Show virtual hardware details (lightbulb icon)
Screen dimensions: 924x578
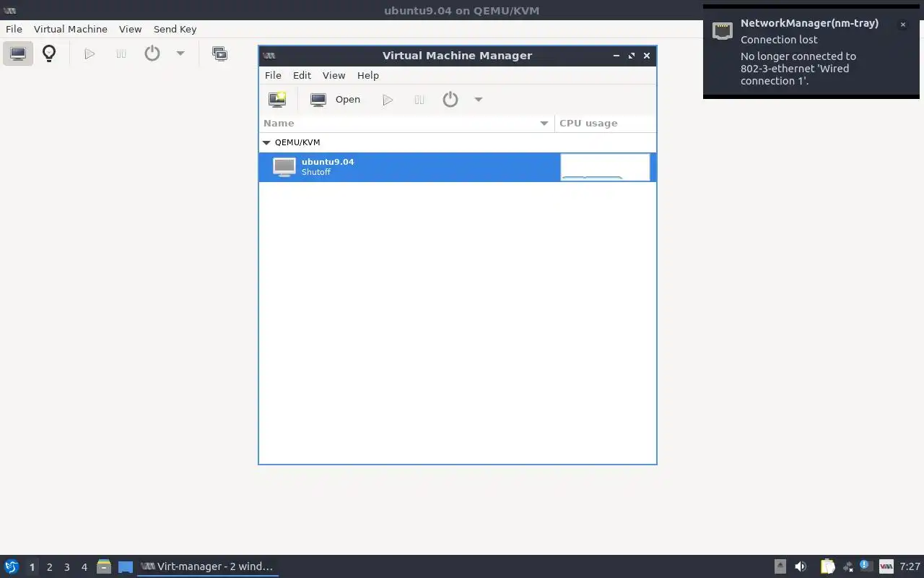point(49,53)
